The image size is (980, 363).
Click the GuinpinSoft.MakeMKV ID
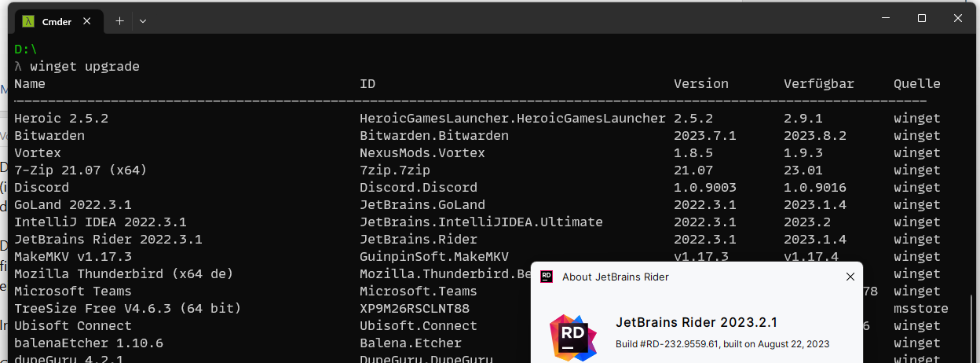[434, 257]
